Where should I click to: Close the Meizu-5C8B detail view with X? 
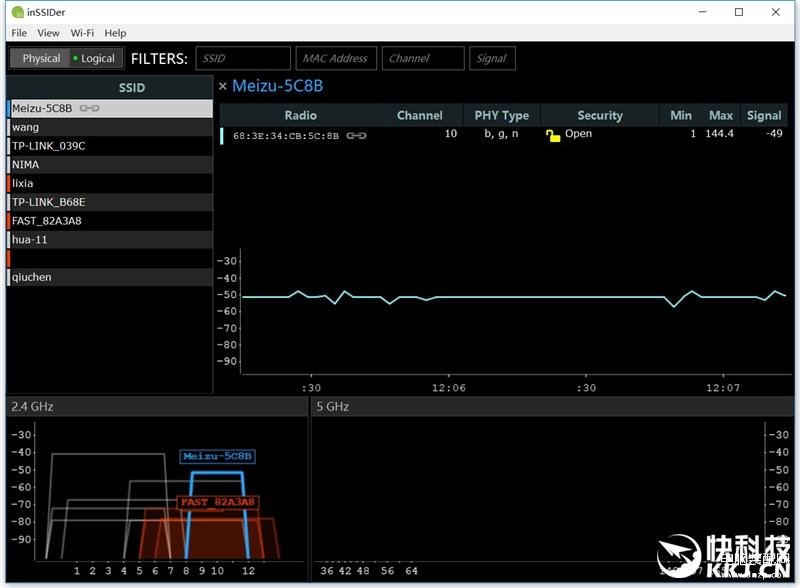[x=222, y=86]
